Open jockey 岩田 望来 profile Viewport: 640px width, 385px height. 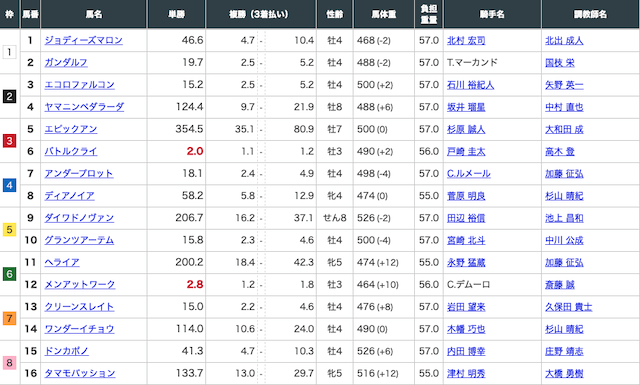pos(466,307)
